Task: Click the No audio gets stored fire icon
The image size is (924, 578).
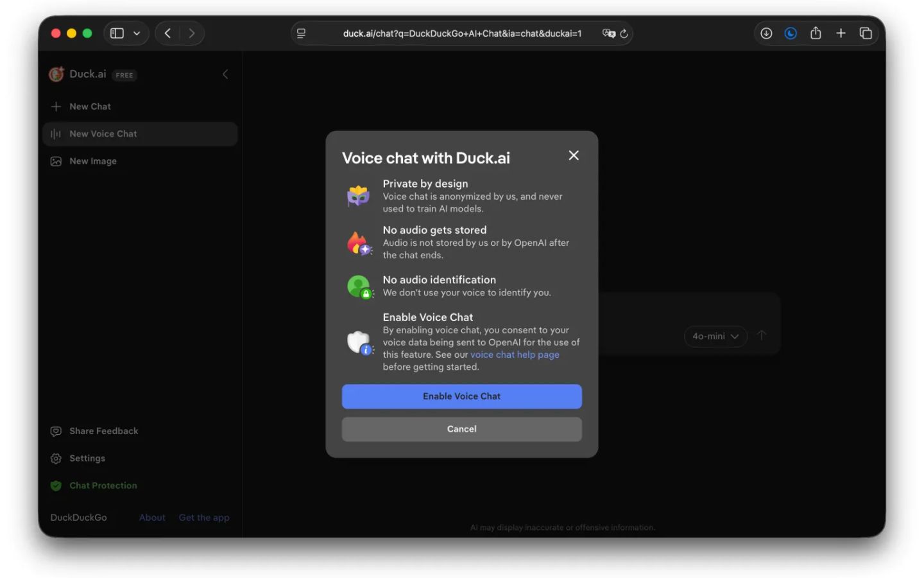Action: [359, 243]
